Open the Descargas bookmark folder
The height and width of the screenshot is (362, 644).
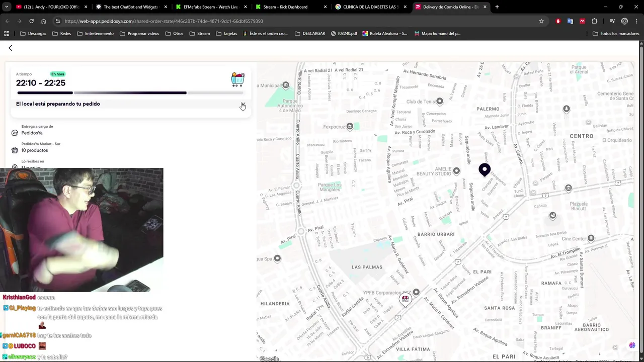point(33,34)
